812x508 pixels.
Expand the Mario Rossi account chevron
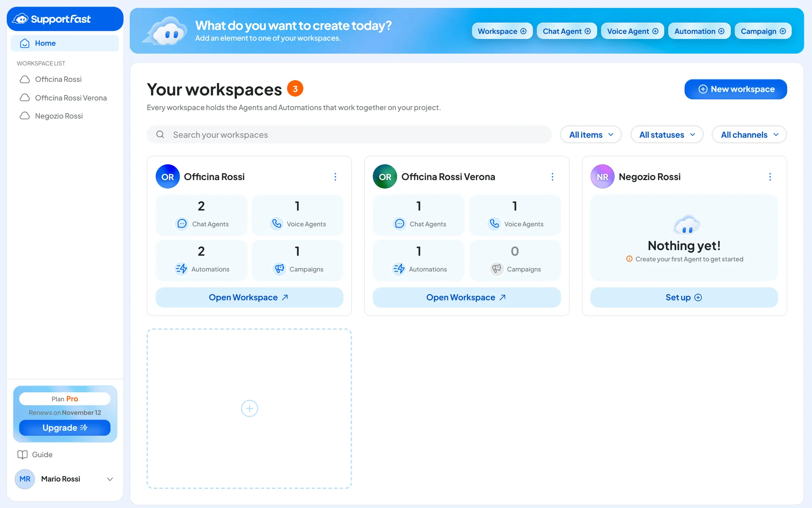pos(110,479)
